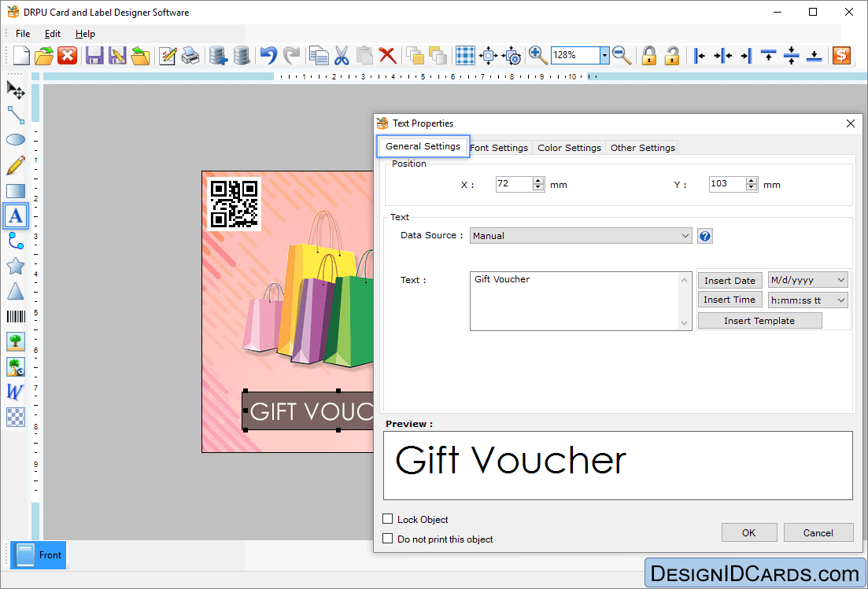Cut the selection with the scissors icon
868x589 pixels.
(x=342, y=55)
